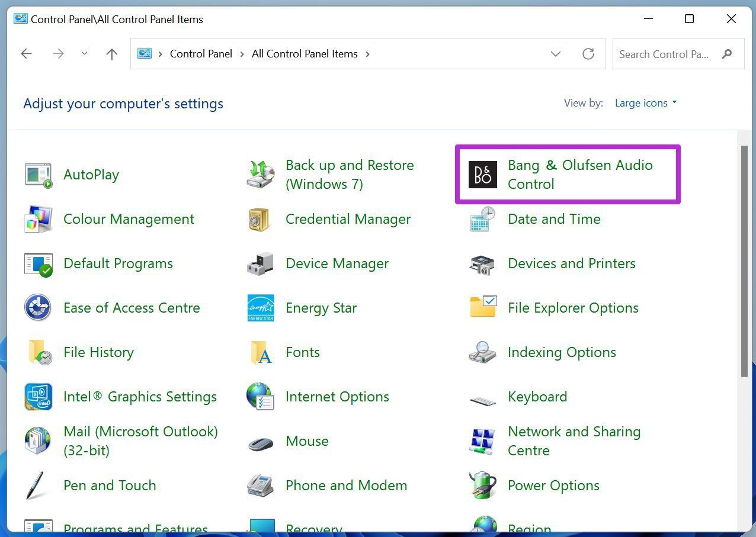This screenshot has height=537, width=756.
Task: Click the Mouse icon
Action: pos(261,443)
